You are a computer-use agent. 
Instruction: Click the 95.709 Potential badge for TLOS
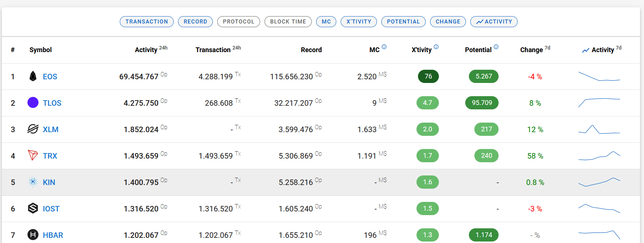482,103
